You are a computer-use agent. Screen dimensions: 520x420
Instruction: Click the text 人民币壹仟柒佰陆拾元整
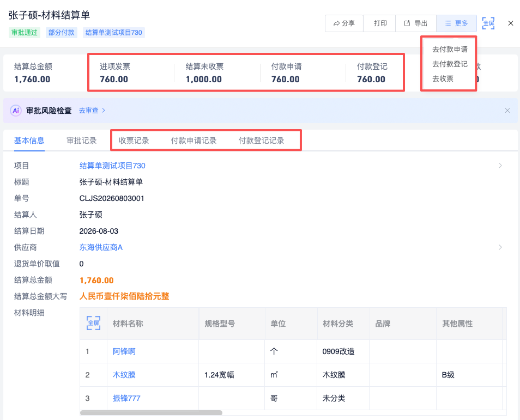(124, 296)
